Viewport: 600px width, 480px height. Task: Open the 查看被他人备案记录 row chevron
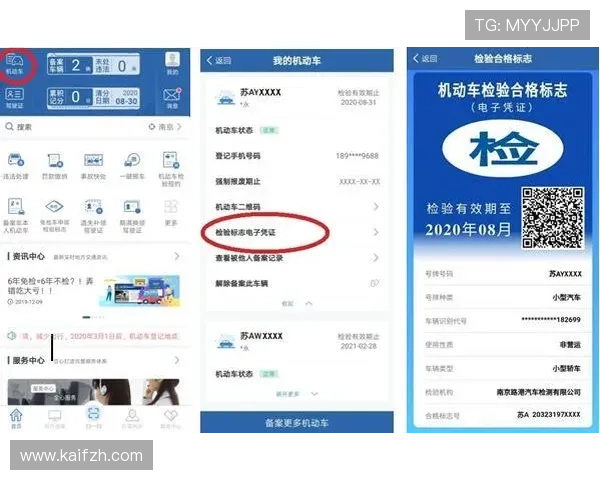(376, 258)
